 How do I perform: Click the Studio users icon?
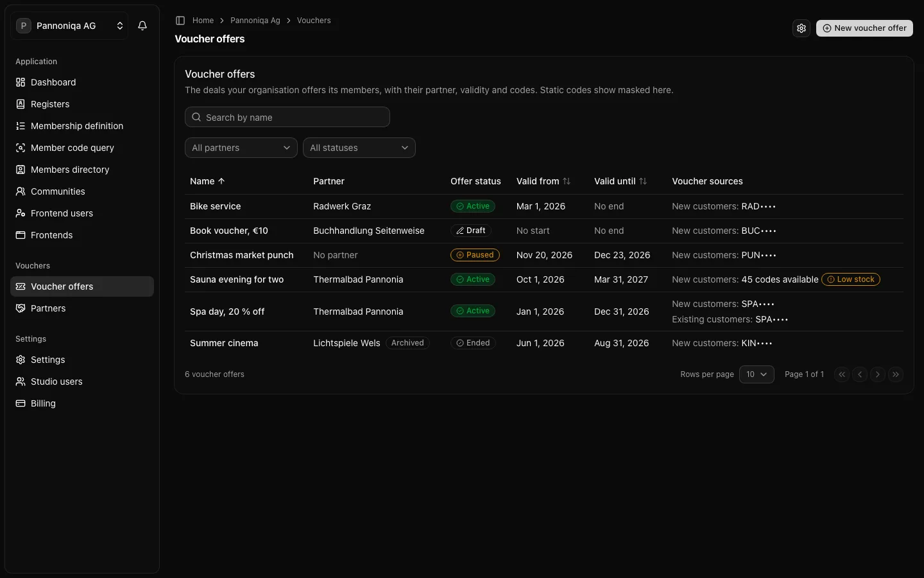pos(21,381)
